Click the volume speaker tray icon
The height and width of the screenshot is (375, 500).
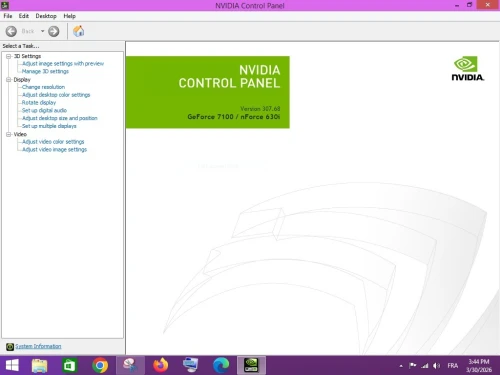[x=436, y=366]
